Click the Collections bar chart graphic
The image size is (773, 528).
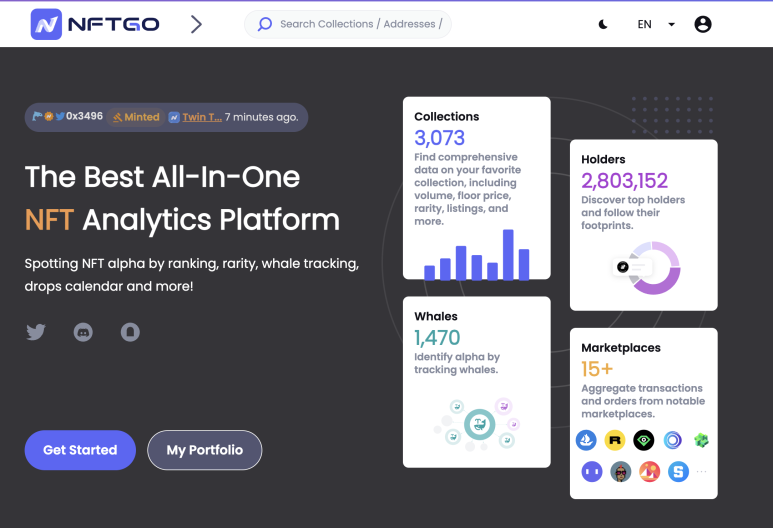477,255
